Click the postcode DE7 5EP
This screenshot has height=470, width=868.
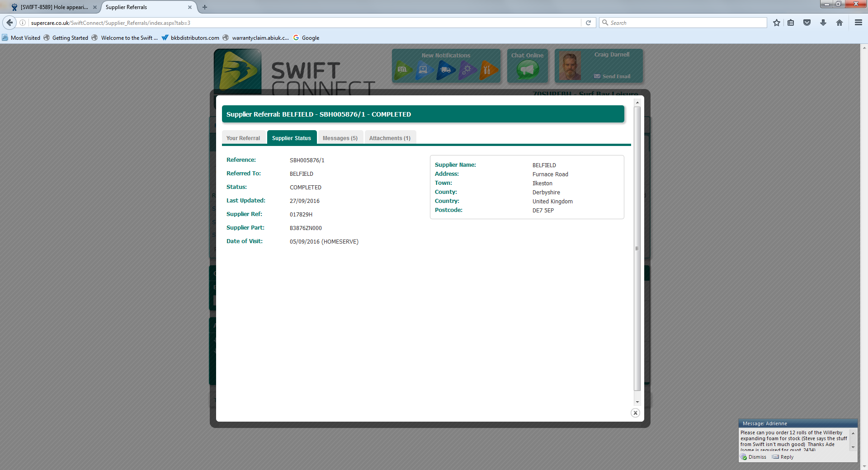543,211
